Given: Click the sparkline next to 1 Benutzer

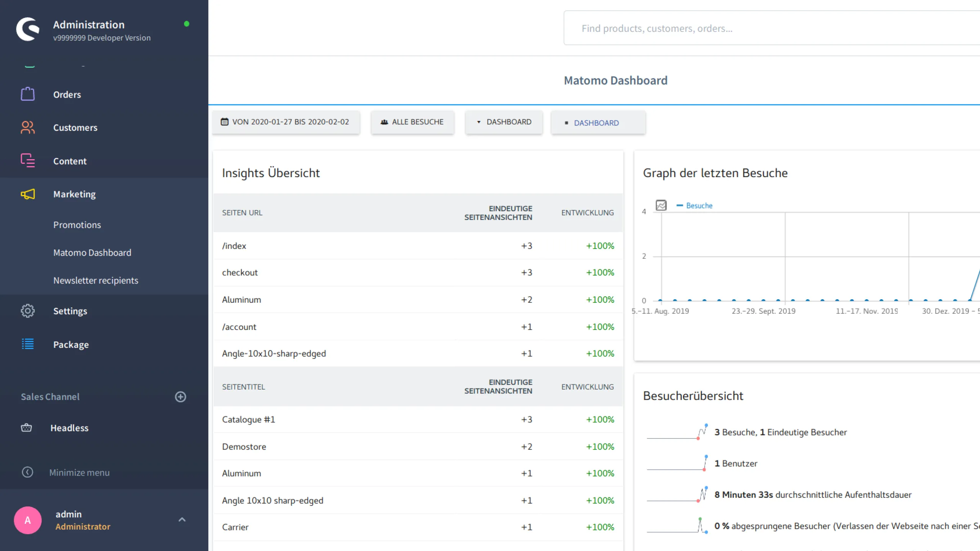Looking at the screenshot, I should click(677, 463).
